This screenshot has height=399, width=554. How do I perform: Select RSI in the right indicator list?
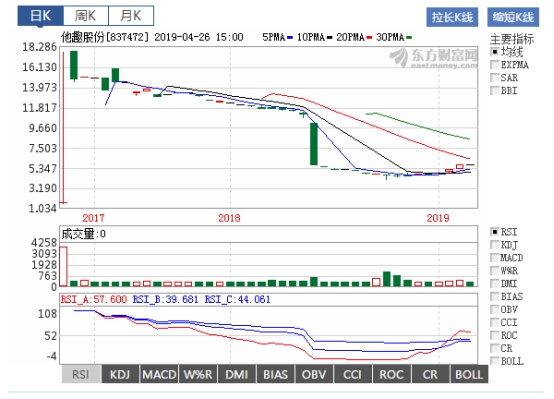[495, 232]
